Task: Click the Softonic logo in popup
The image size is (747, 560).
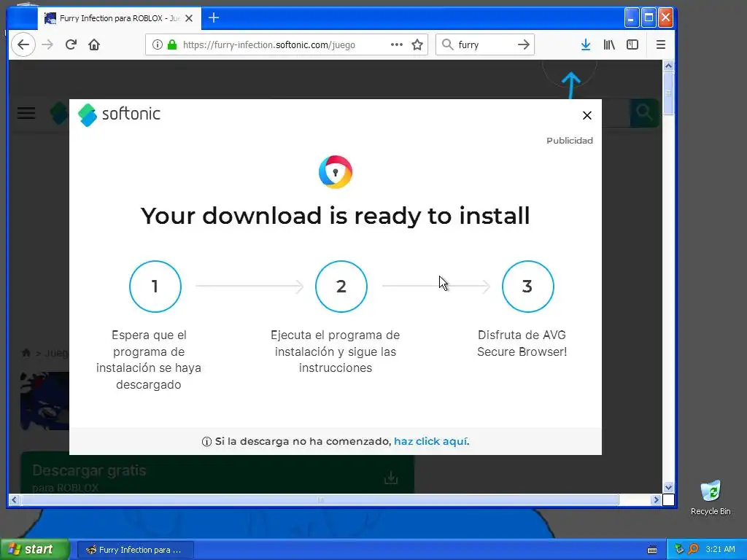Action: (119, 114)
